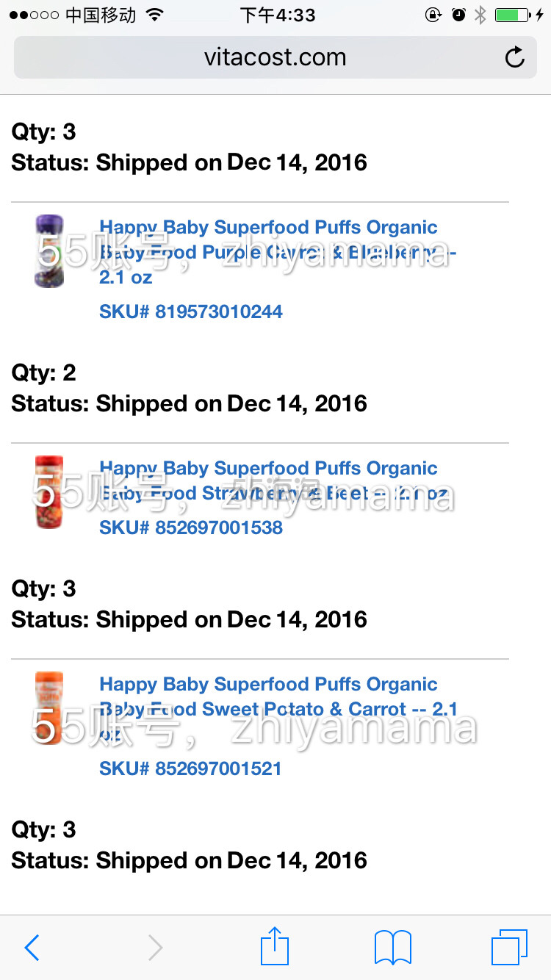Tap the Bluetooth status icon
The image size is (551, 980).
[x=480, y=15]
